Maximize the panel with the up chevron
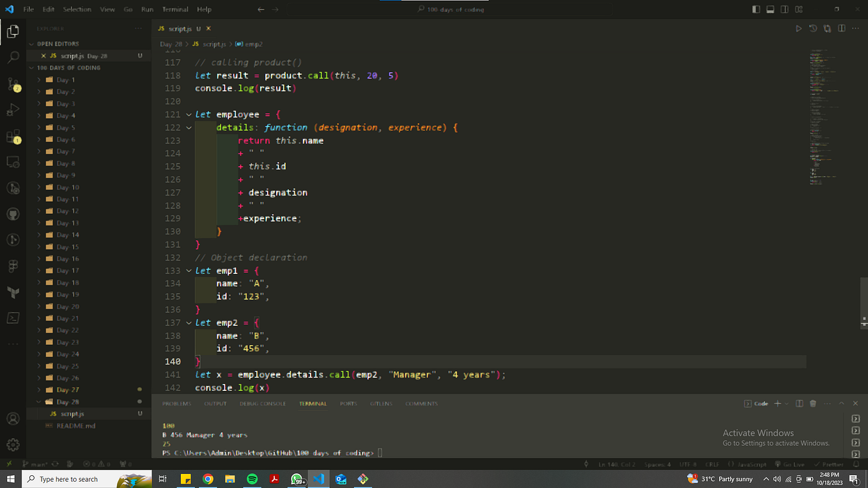The image size is (868, 488). tap(841, 404)
